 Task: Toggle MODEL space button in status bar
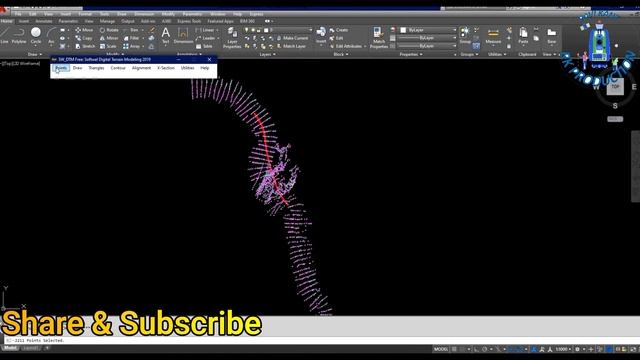coord(441,349)
